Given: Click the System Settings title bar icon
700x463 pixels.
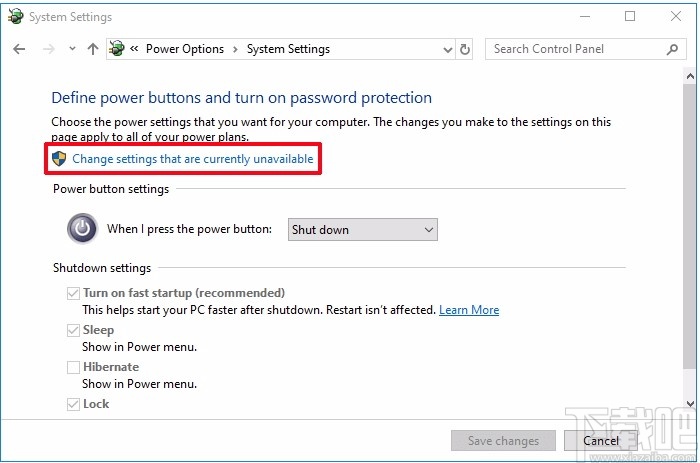Looking at the screenshot, I should tap(15, 17).
